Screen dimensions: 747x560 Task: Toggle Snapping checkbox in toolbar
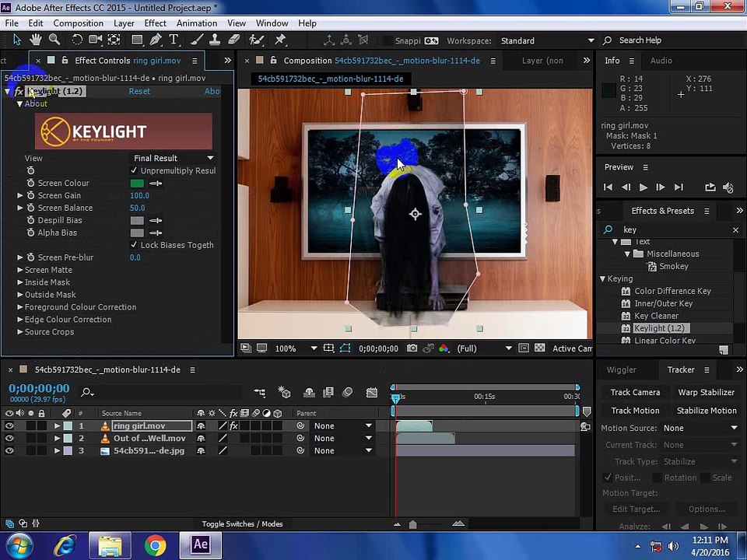coord(388,41)
